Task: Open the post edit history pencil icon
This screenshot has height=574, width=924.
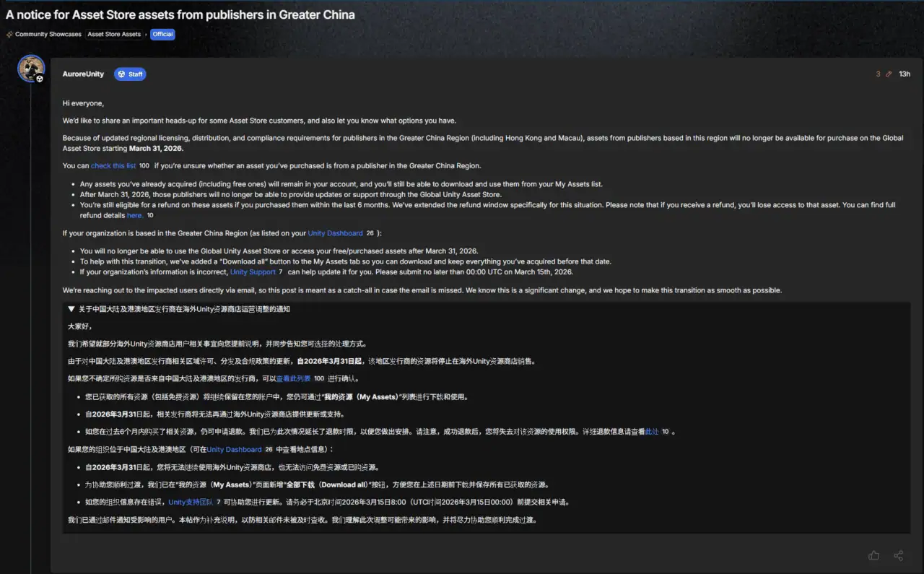Action: 889,74
